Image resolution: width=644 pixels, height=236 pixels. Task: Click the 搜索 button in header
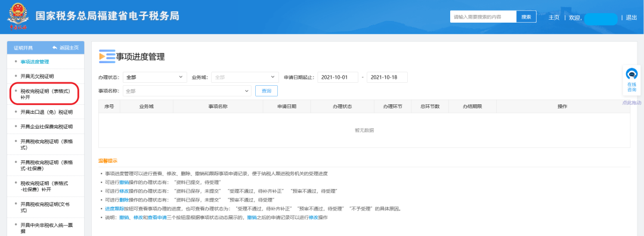[x=526, y=17]
